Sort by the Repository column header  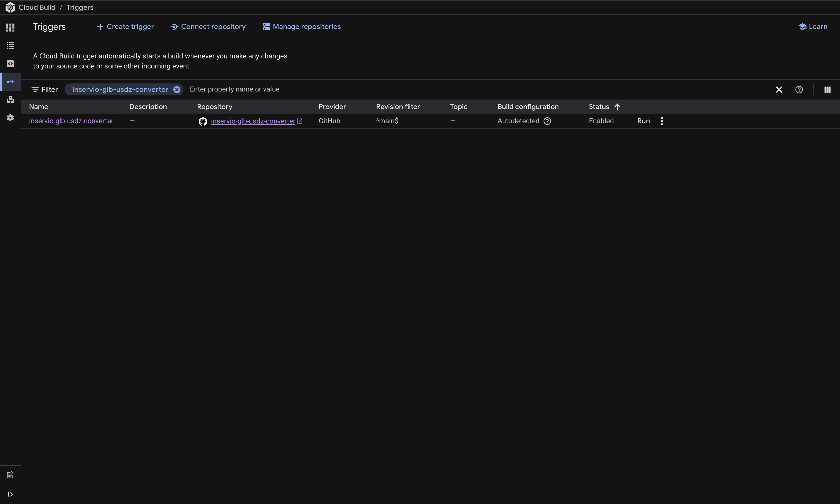tap(214, 107)
